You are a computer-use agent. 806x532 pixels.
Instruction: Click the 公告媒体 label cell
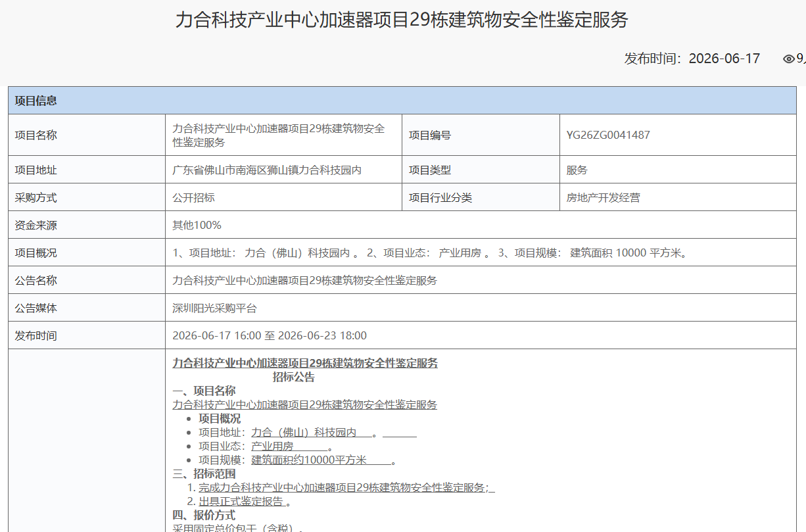point(87,308)
